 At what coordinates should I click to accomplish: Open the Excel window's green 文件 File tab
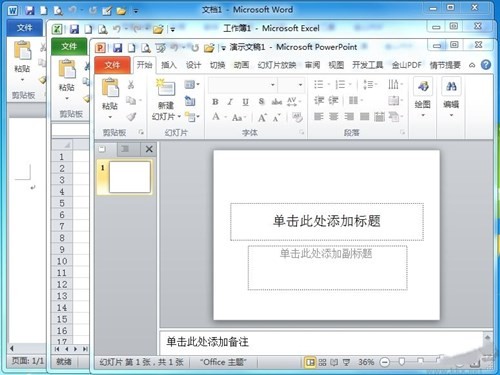69,46
